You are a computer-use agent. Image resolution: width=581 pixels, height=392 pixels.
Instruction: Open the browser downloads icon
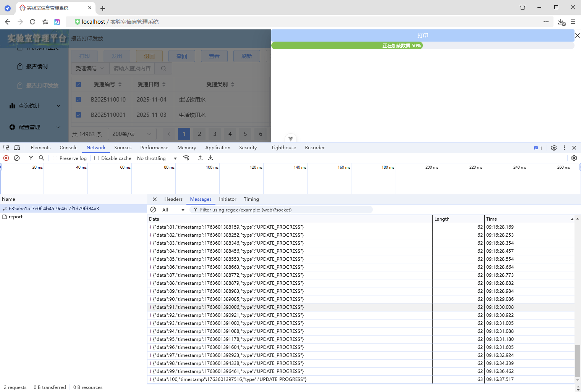click(x=561, y=22)
